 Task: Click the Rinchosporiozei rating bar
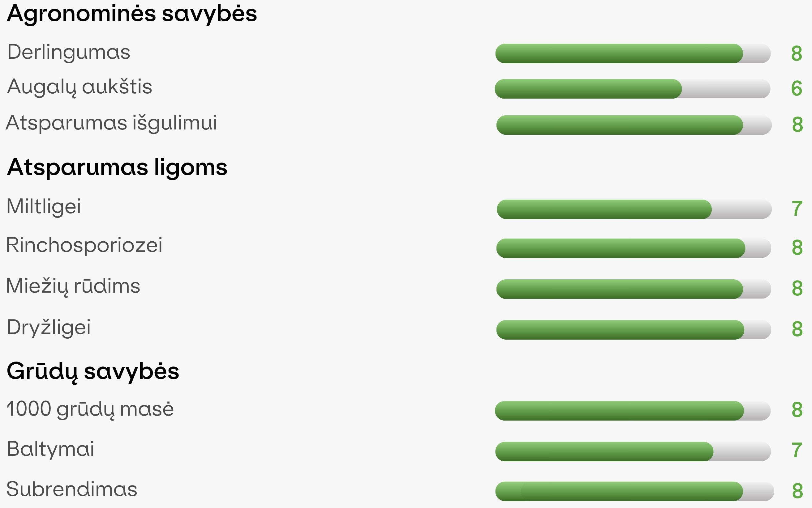pyautogui.click(x=634, y=248)
